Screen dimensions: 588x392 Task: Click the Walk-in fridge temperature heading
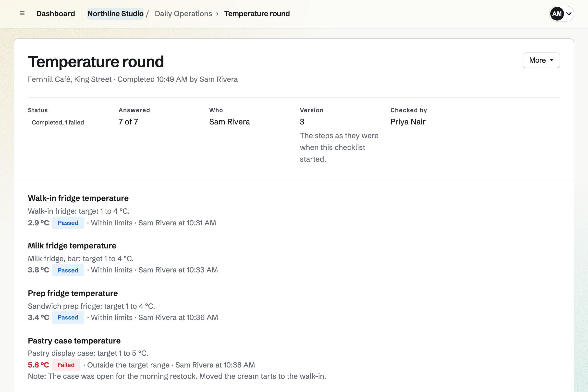78,198
